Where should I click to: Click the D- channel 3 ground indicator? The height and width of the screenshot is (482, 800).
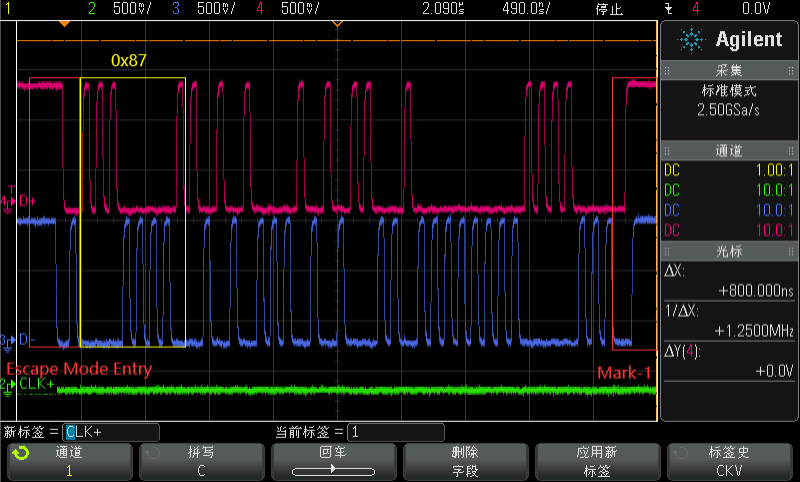click(9, 340)
